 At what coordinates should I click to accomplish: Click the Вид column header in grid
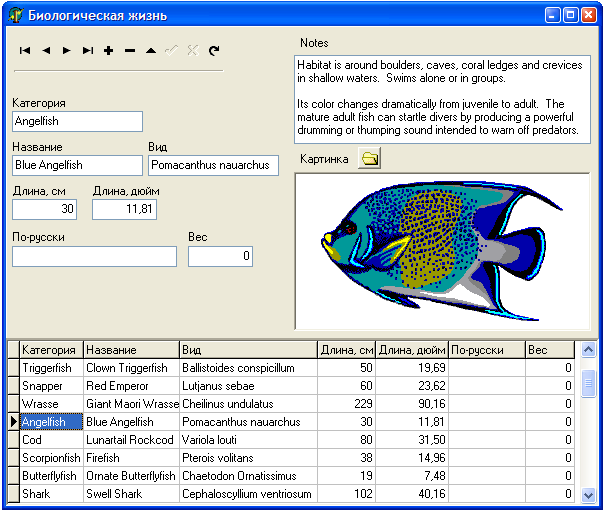click(248, 350)
